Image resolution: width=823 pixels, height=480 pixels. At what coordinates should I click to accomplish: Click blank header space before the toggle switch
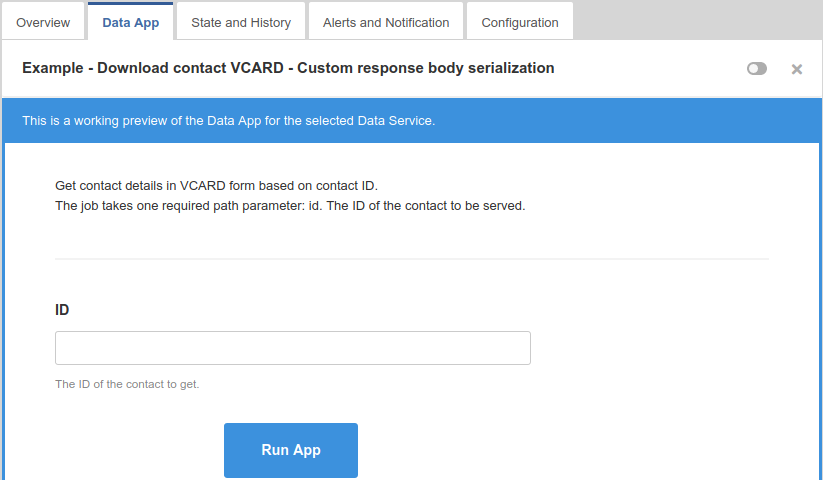[x=650, y=69]
